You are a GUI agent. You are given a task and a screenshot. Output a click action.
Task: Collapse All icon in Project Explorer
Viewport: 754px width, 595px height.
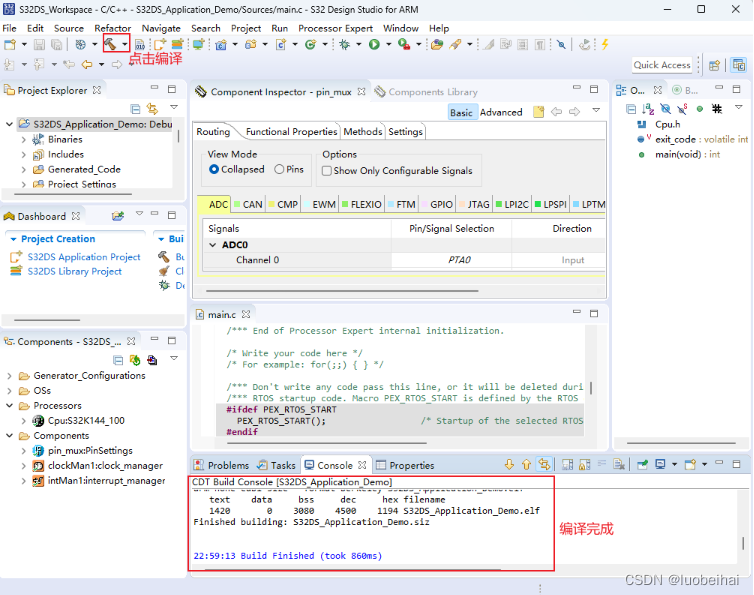(x=136, y=109)
